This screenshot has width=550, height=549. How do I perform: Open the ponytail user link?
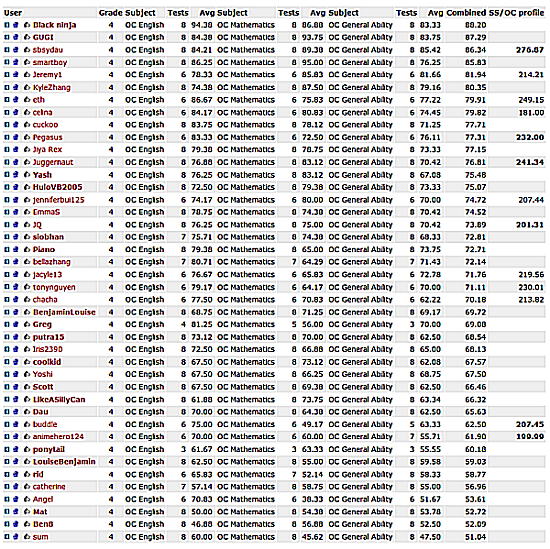pyautogui.click(x=49, y=449)
